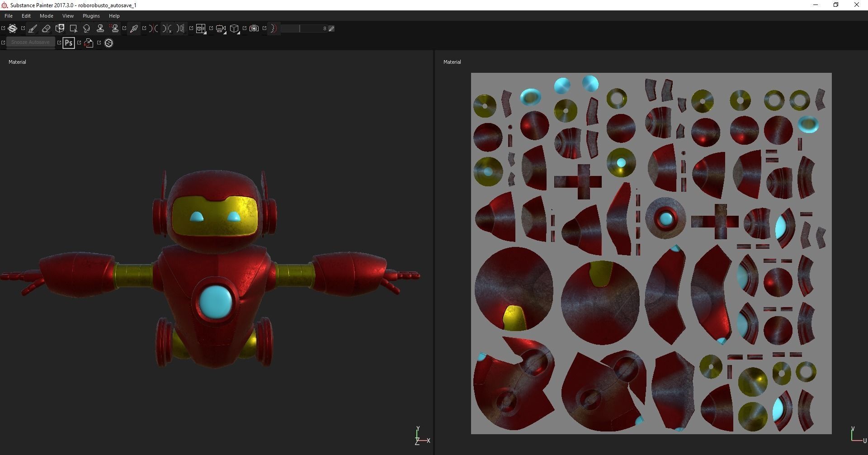The image size is (868, 455).
Task: Open the camera selection dropdown
Action: [221, 28]
